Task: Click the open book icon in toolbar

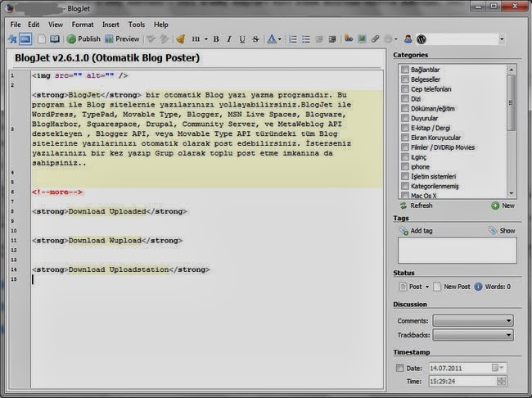Action: pyautogui.click(x=55, y=39)
